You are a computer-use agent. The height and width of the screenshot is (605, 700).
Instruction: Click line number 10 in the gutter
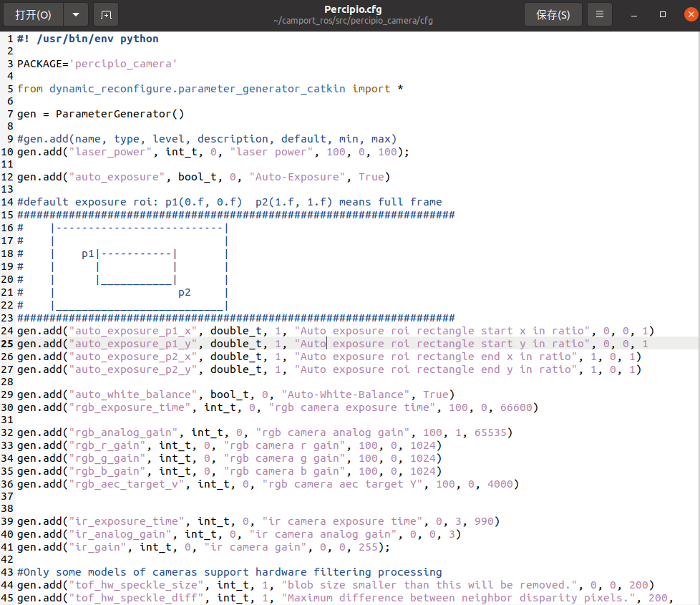pos(7,152)
